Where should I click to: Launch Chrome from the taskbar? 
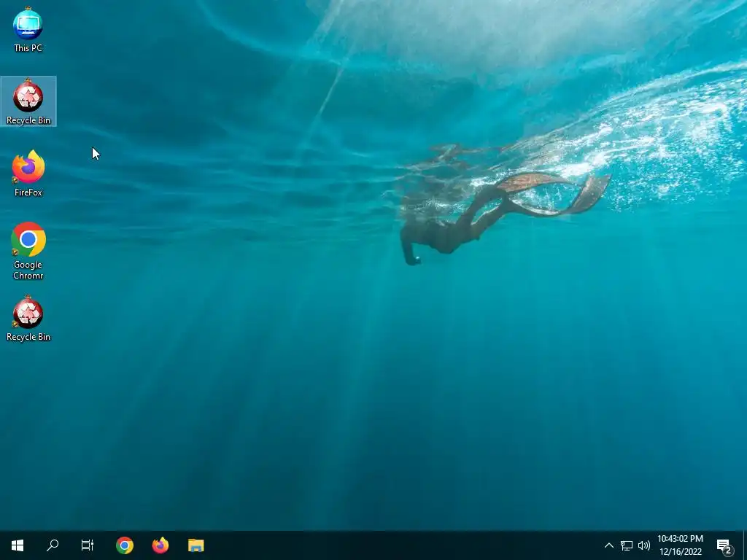point(124,545)
